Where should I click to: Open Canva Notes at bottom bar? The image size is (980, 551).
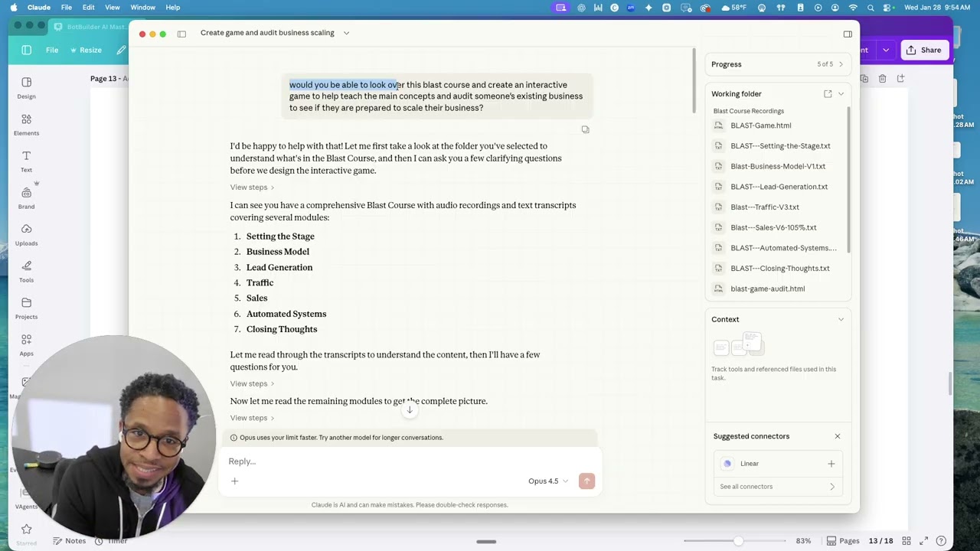[x=70, y=541]
